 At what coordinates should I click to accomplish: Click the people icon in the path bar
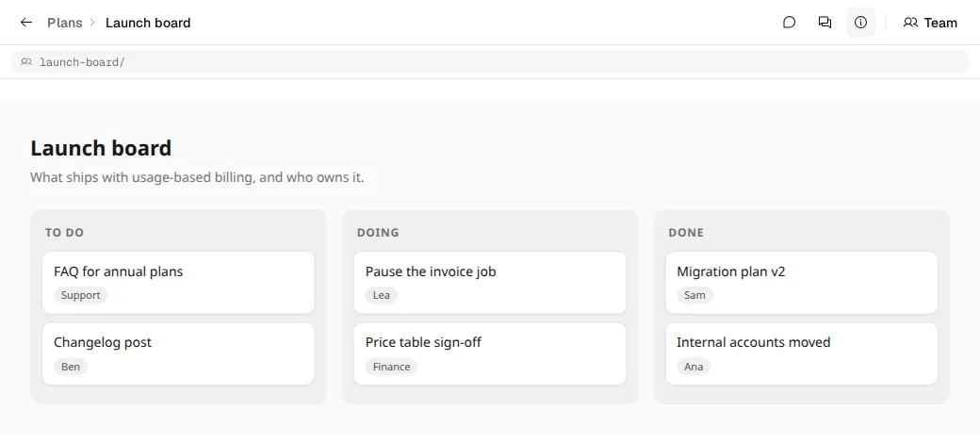pos(26,62)
